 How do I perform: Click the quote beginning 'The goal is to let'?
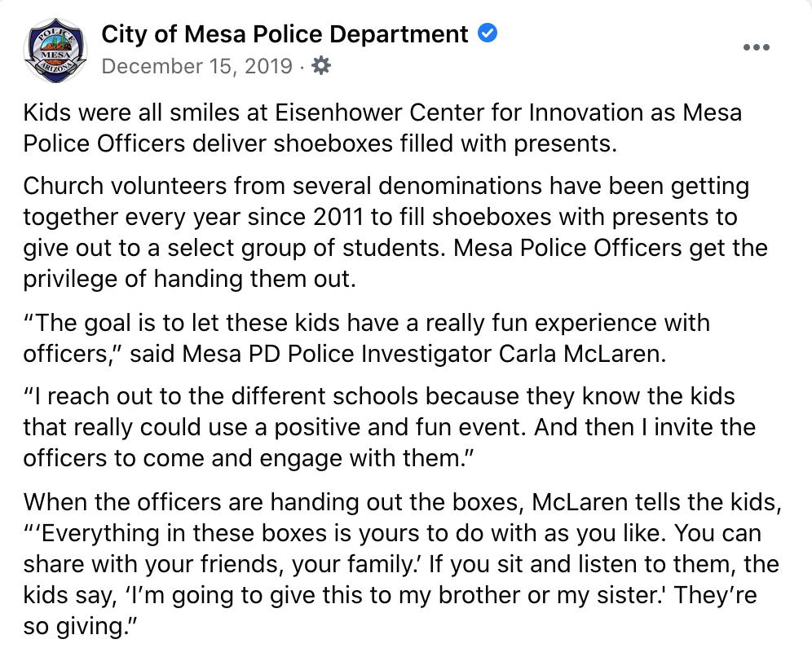366,338
